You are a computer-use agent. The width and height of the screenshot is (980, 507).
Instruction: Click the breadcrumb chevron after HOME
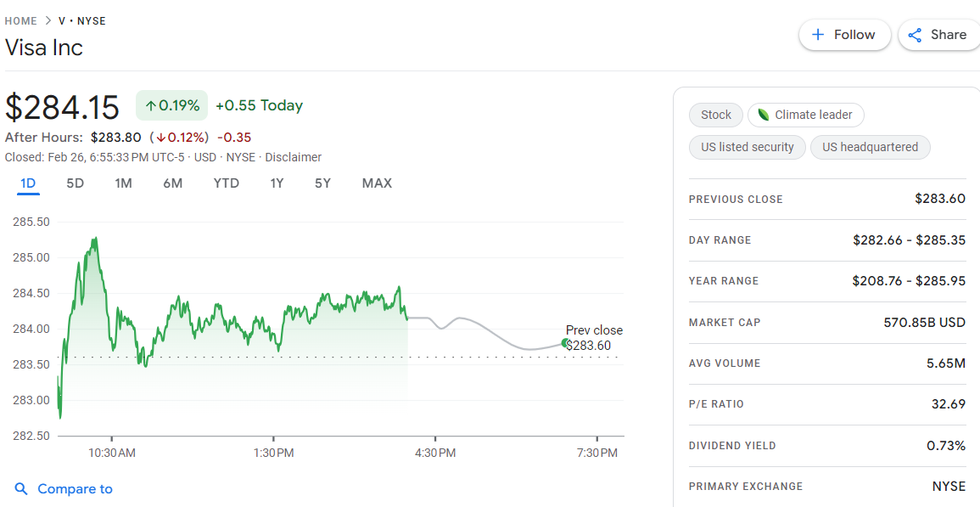48,21
